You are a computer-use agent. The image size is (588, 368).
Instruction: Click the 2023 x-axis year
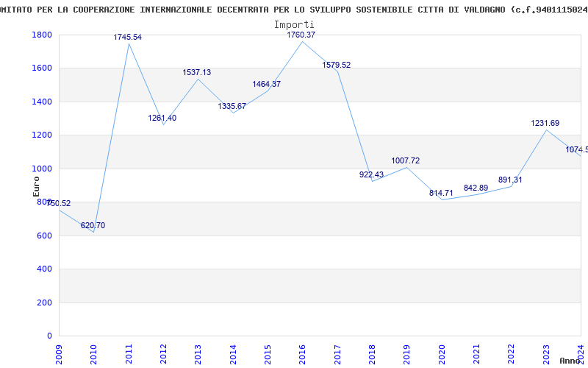(546, 354)
